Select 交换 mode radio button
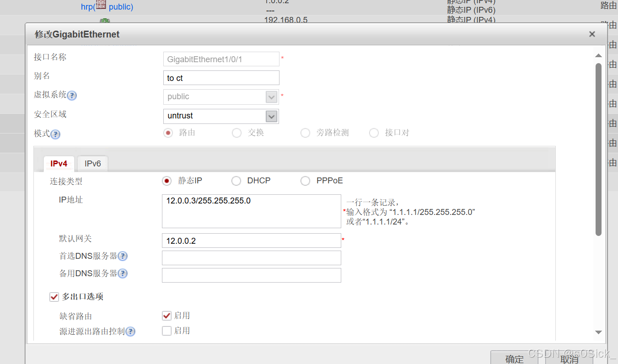The width and height of the screenshot is (618, 364). tap(236, 133)
